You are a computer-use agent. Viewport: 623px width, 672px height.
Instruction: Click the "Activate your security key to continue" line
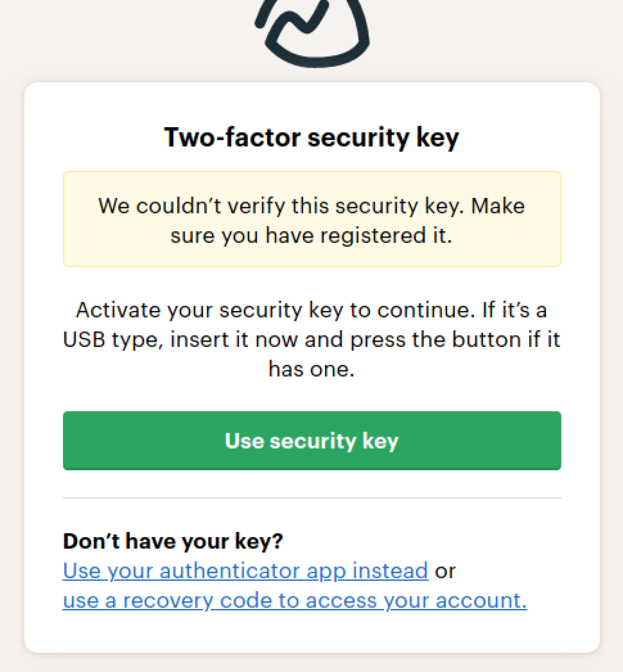311,310
